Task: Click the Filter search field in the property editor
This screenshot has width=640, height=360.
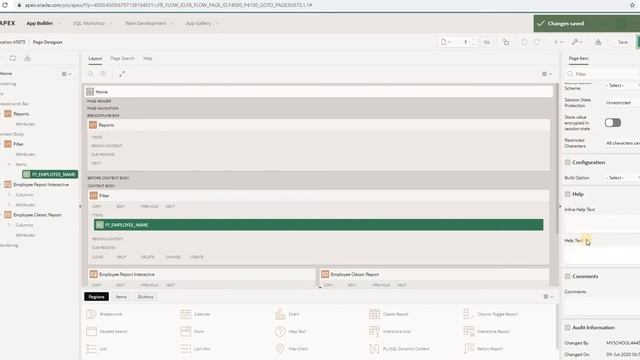Action: 602,74
